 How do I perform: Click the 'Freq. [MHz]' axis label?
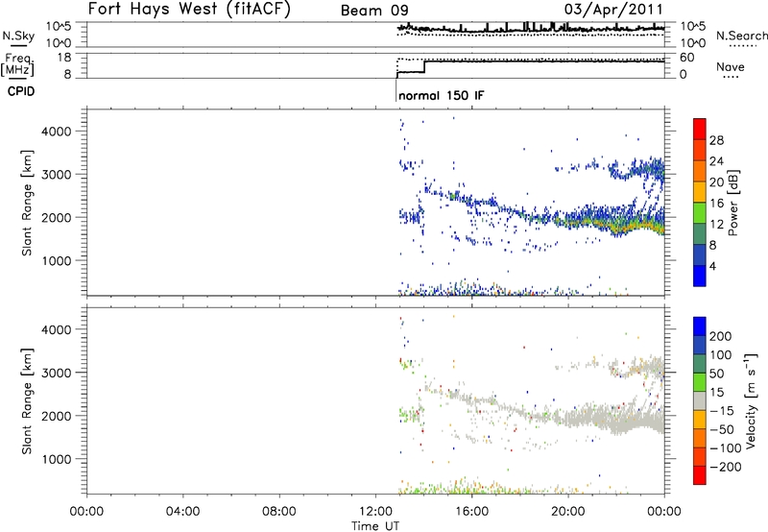17,64
